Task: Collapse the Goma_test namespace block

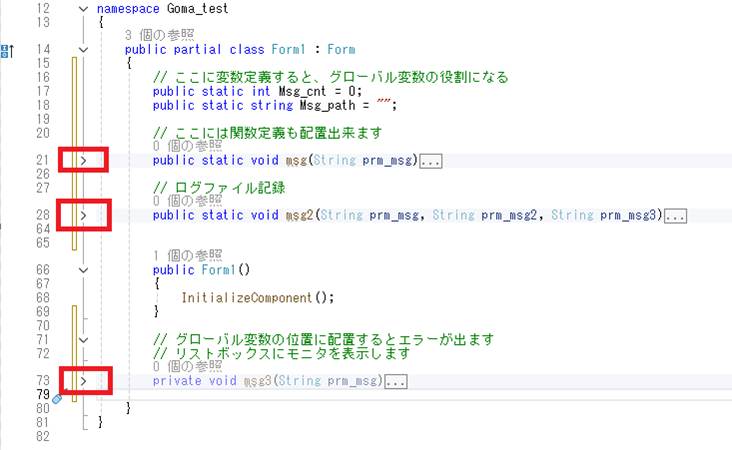Action: (84, 8)
